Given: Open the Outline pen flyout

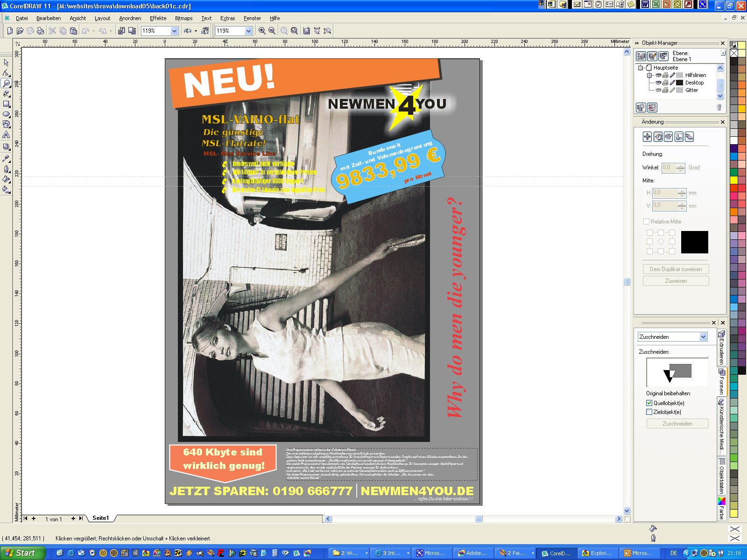Looking at the screenshot, I should coord(6,169).
